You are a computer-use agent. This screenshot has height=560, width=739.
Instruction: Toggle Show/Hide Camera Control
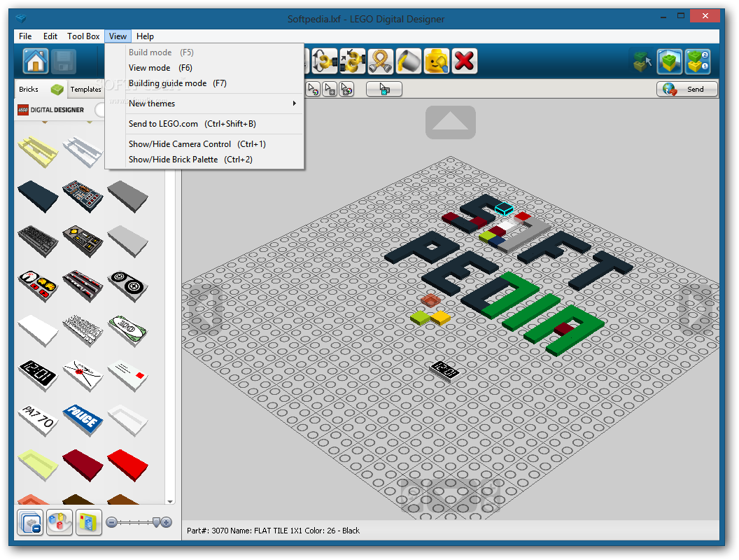[204, 144]
